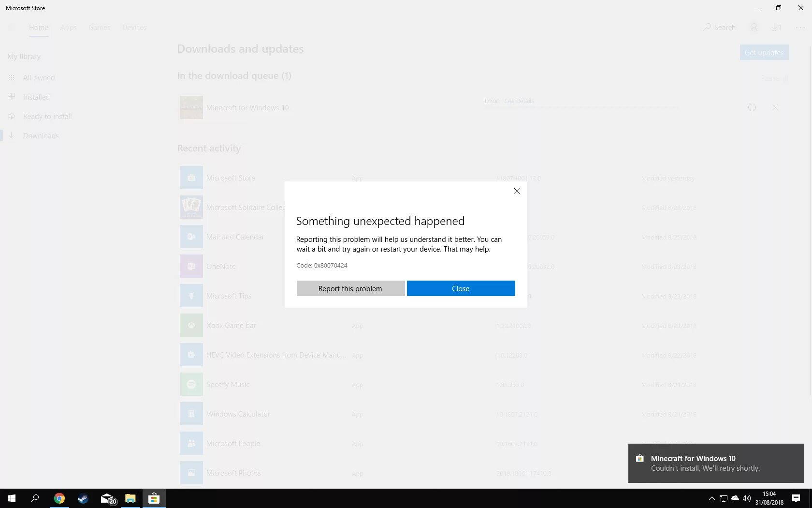
Task: Click the OneNote app icon
Action: point(191,266)
